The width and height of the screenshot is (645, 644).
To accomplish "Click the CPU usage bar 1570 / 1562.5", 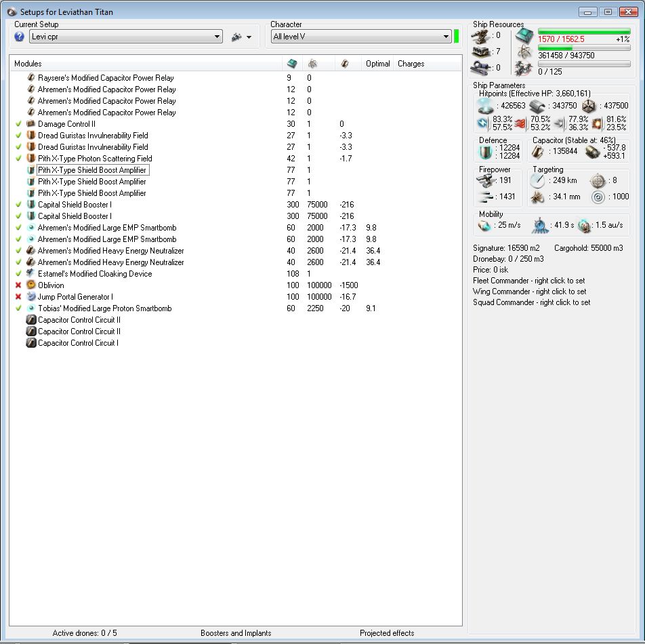I will (x=584, y=32).
